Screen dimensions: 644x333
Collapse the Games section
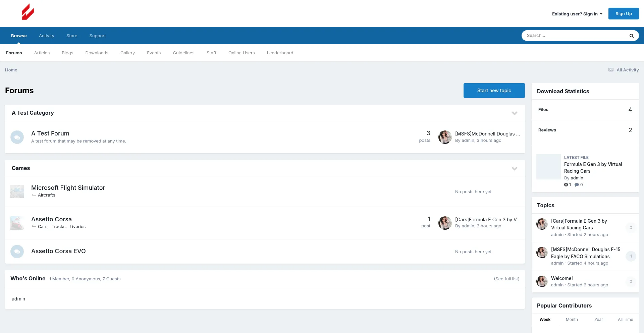tap(515, 168)
